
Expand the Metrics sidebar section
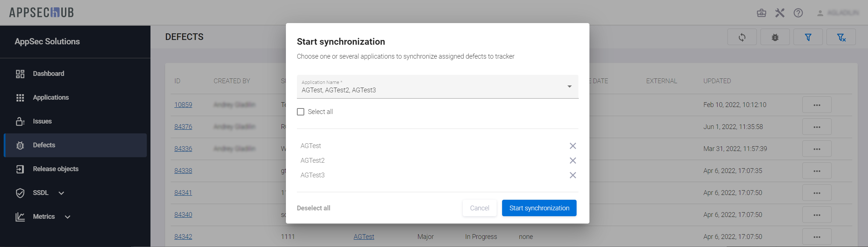(x=68, y=217)
